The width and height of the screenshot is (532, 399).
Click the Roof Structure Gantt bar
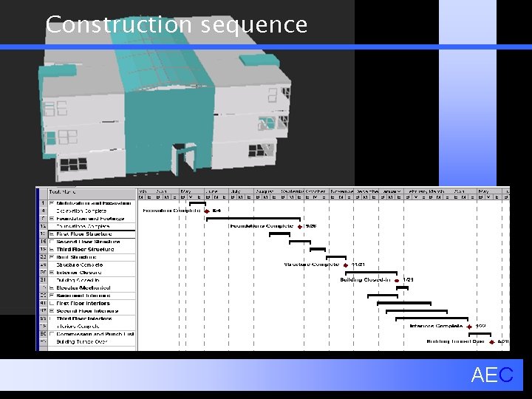click(336, 258)
